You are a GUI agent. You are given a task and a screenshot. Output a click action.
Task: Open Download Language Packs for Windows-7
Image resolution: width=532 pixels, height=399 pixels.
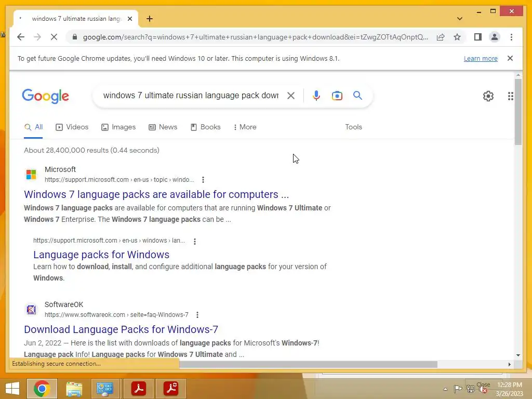tap(121, 329)
